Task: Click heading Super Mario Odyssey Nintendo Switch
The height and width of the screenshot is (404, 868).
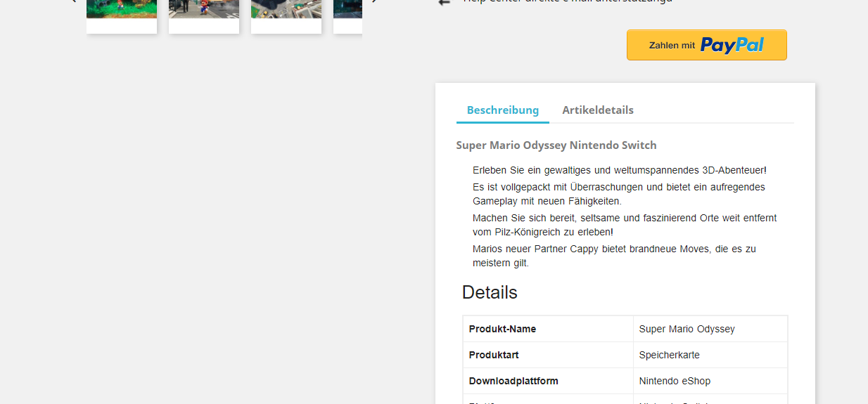Action: [x=556, y=145]
